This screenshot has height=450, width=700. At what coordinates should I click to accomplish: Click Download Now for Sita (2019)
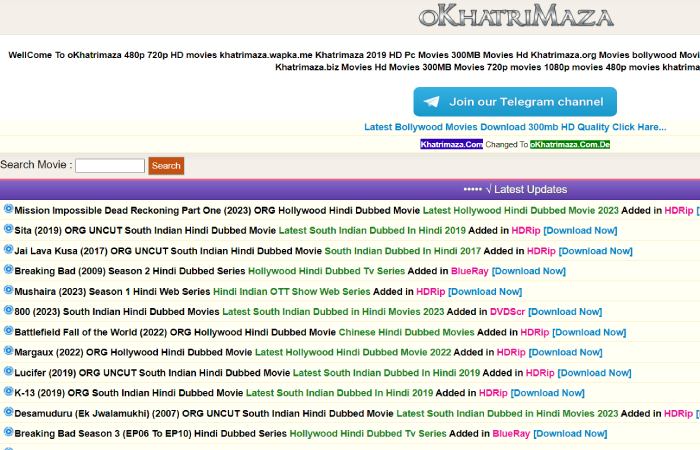pos(580,231)
